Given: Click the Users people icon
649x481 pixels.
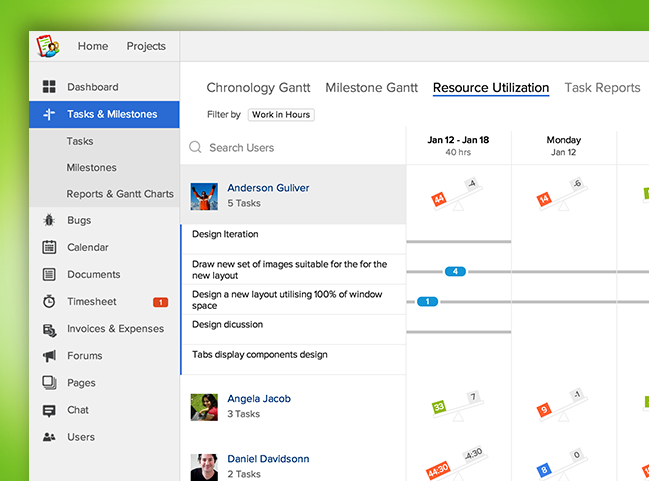Looking at the screenshot, I should tap(49, 437).
